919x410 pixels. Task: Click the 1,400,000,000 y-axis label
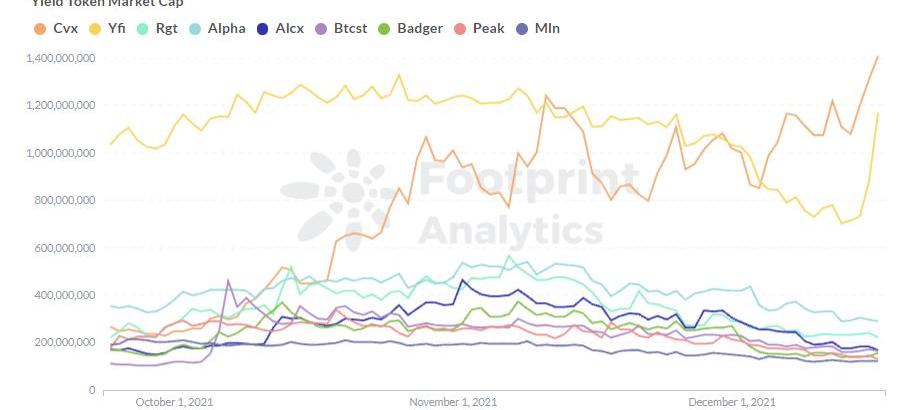tap(60, 58)
